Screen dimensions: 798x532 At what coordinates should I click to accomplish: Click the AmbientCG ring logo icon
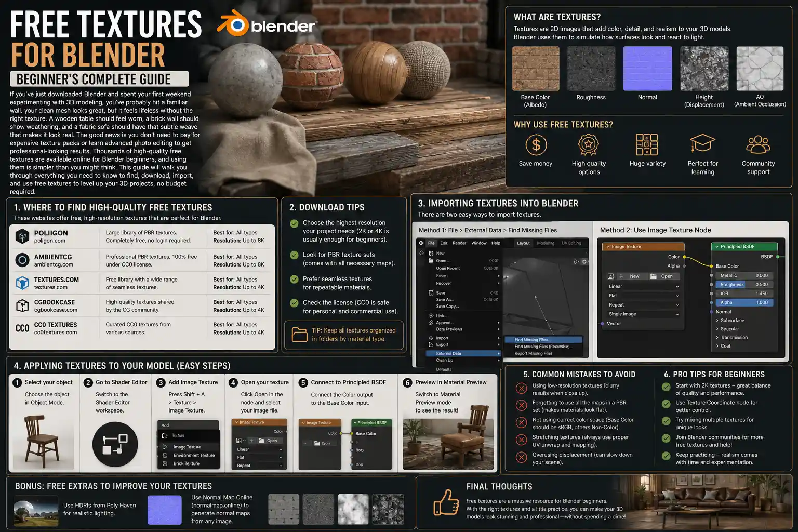coord(22,260)
